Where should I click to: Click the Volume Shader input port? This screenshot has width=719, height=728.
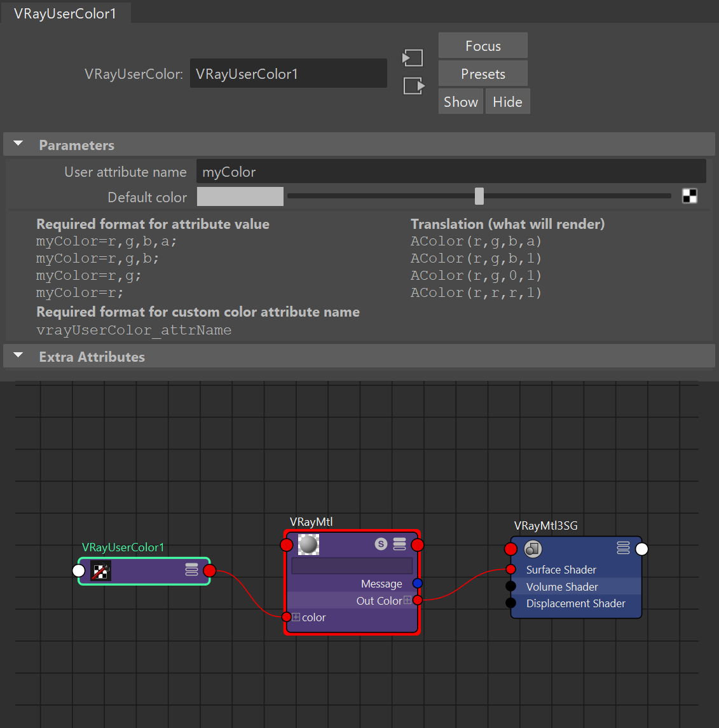coord(511,586)
